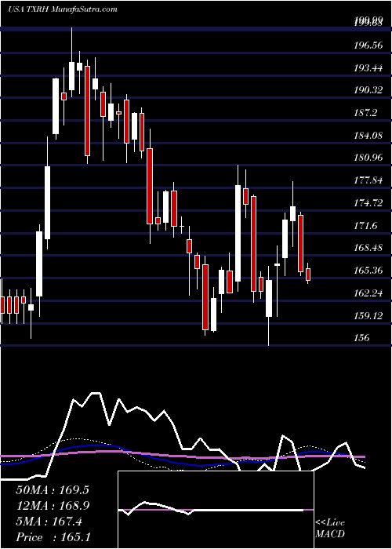Click the 171.6 price axis label
The width and height of the screenshot is (392, 549).
pos(366,225)
